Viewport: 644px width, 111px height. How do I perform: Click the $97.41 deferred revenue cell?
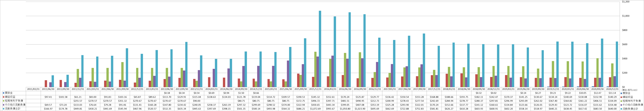click(48, 97)
